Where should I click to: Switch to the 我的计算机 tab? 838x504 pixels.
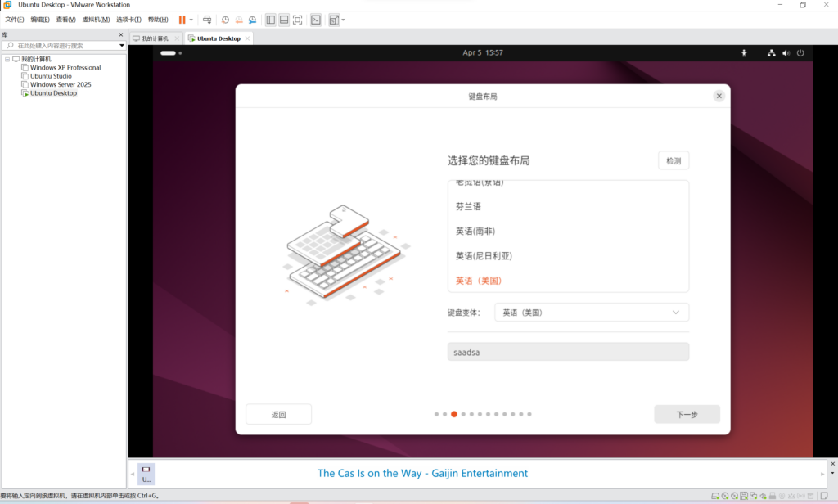[155, 38]
